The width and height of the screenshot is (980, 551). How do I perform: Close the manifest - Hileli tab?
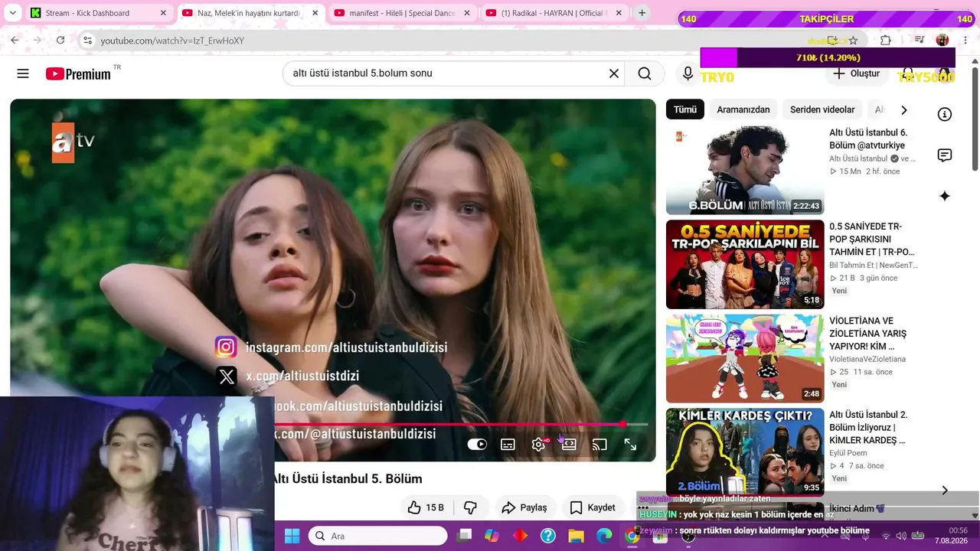point(467,13)
